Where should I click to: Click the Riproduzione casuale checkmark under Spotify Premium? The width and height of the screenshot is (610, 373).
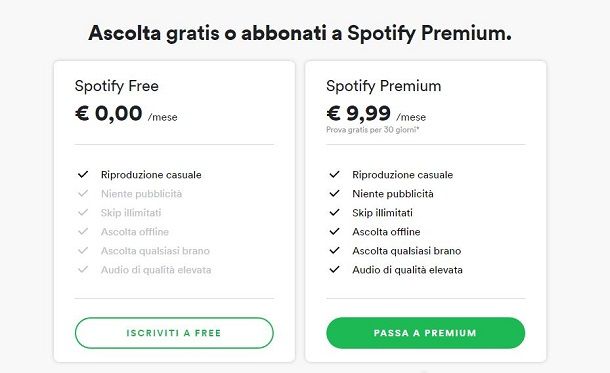(x=335, y=174)
